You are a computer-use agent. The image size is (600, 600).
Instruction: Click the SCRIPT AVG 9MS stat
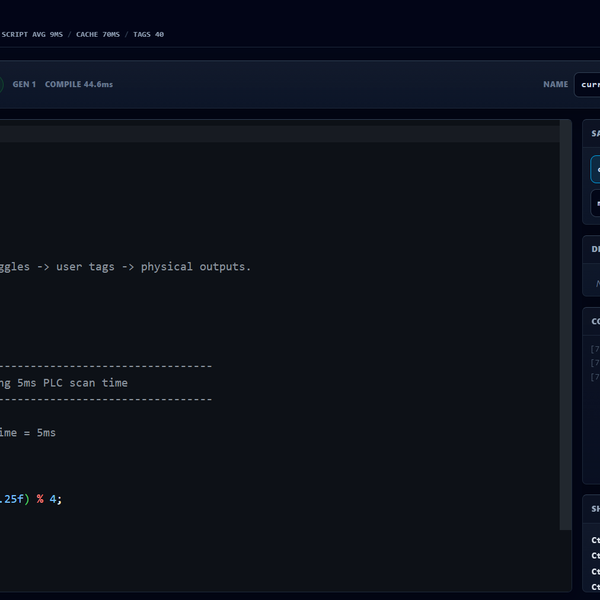31,34
